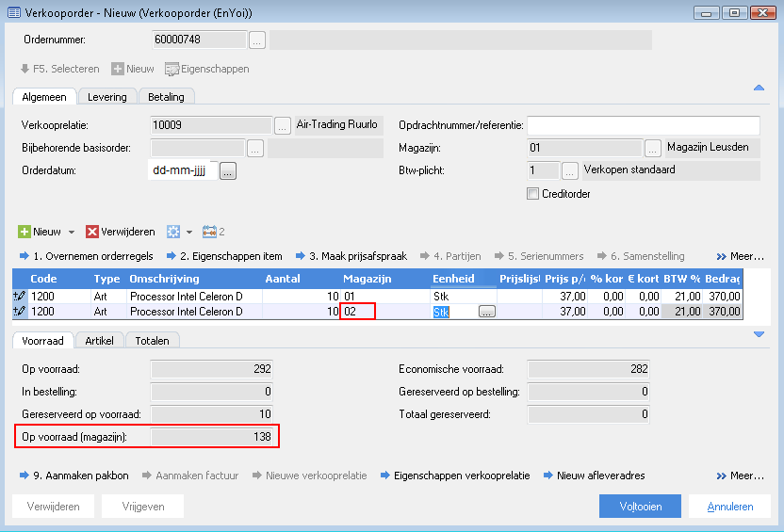Click the red Verwijderen order line icon
784x532 pixels.
[x=92, y=232]
